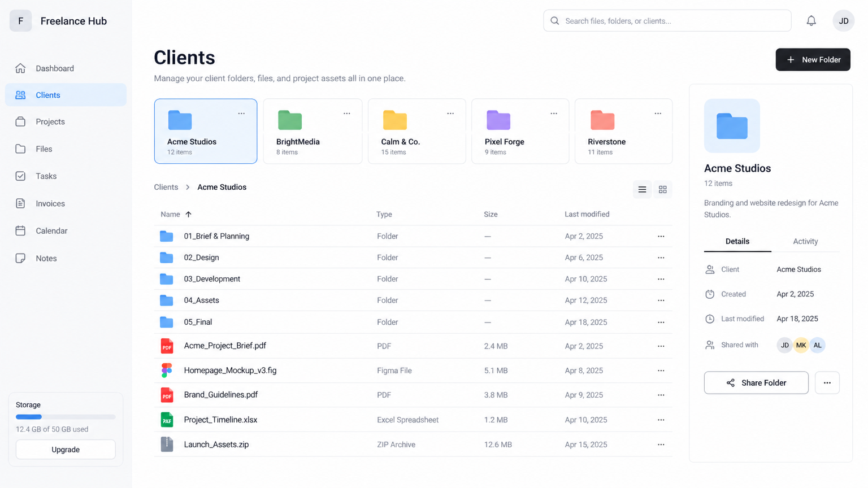Click the Excel icon of Project_Timeline.xlsx

pos(167,420)
